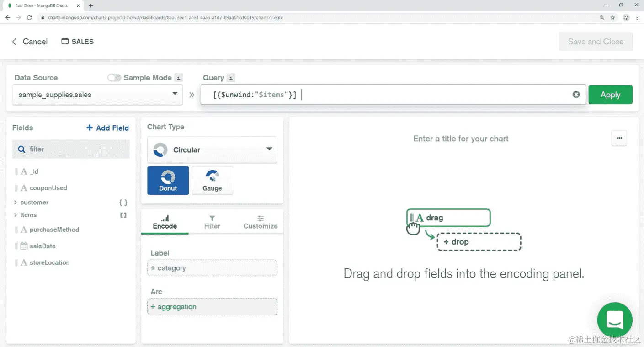
Task: Click the saleDate calendar field icon
Action: (24, 246)
